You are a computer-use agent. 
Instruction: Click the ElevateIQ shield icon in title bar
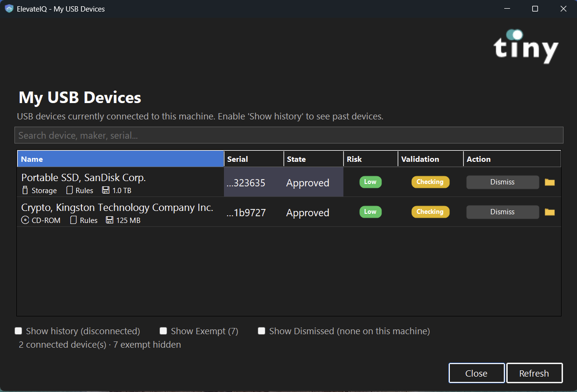(x=9, y=9)
